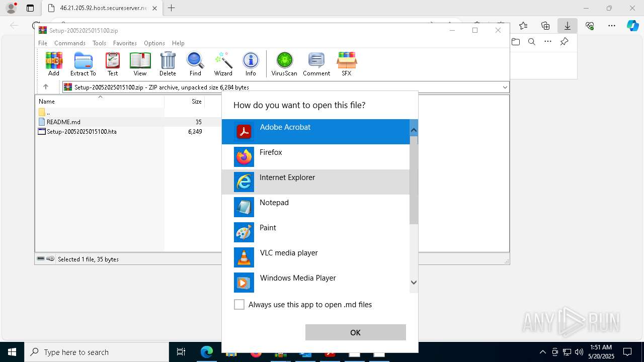Pick Firefox from the app list
This screenshot has height=362, width=644.
[x=315, y=157]
